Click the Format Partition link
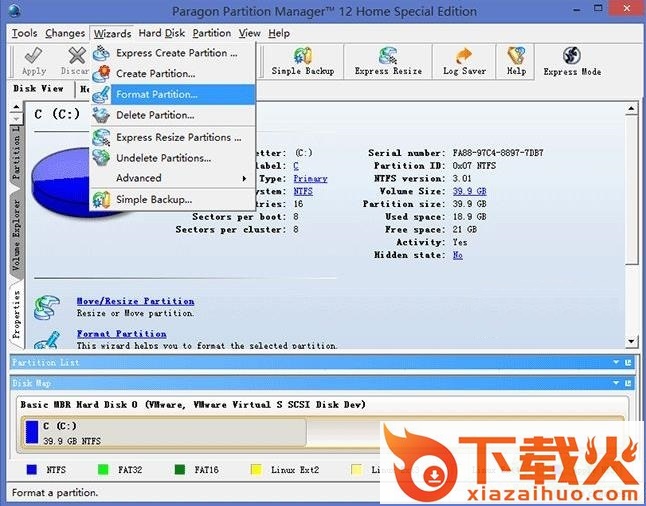This screenshot has width=646, height=506. (122, 334)
